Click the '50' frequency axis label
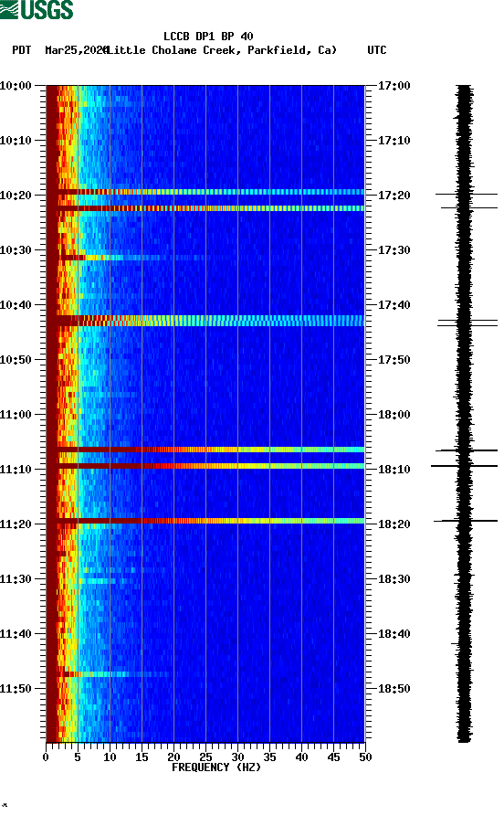This screenshot has width=504, height=815. (365, 757)
